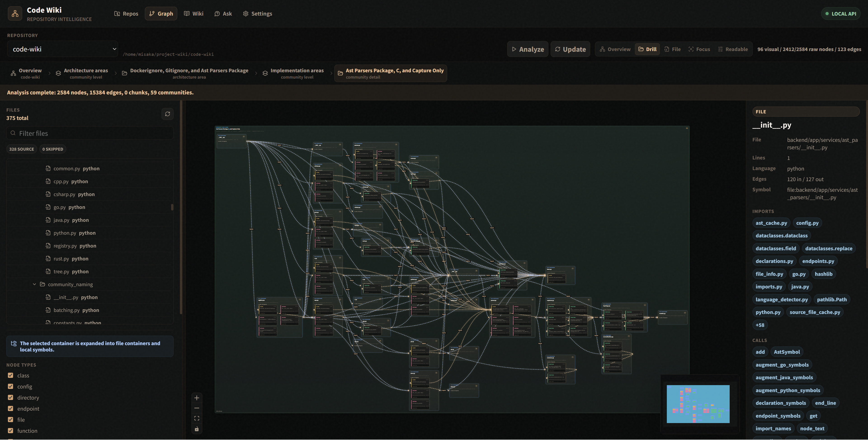Viewport: 868px width, 440px height.
Task: Toggle graph interactivity lock
Action: (197, 429)
